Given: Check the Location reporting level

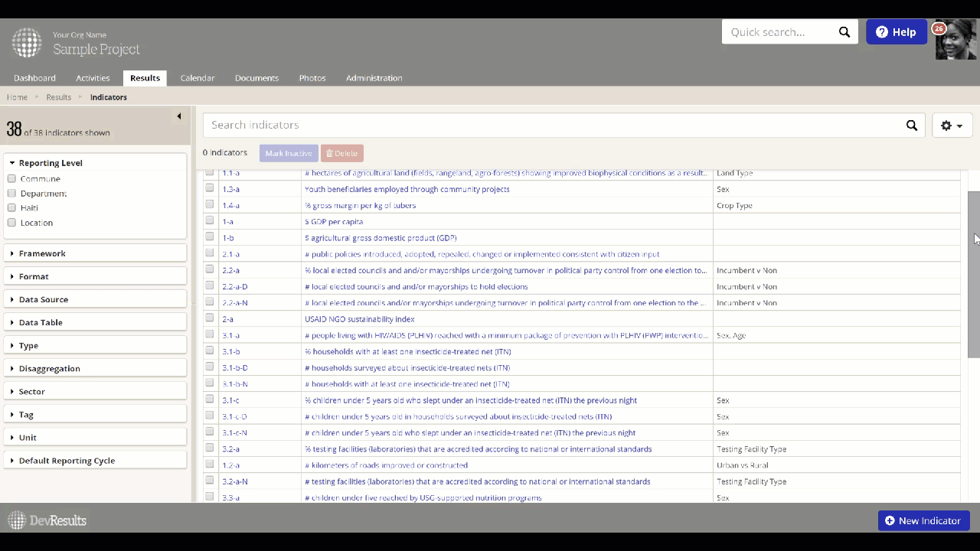Looking at the screenshot, I should coord(11,223).
